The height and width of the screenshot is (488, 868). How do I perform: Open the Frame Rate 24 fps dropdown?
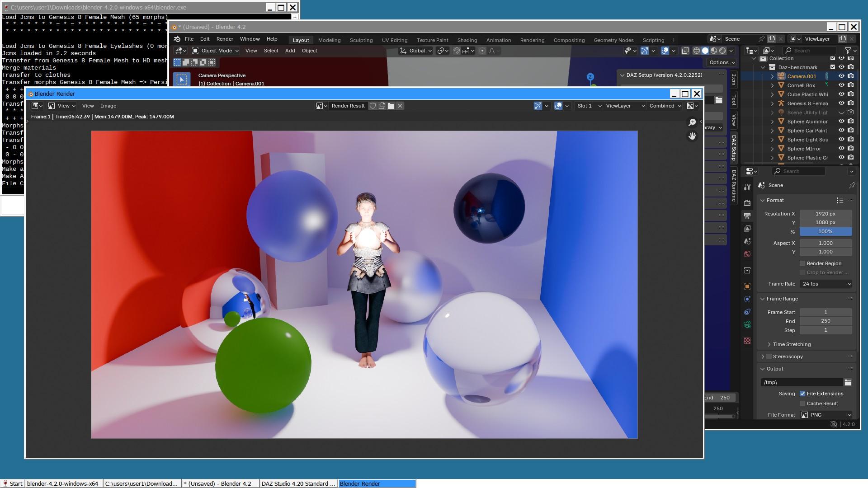point(826,284)
